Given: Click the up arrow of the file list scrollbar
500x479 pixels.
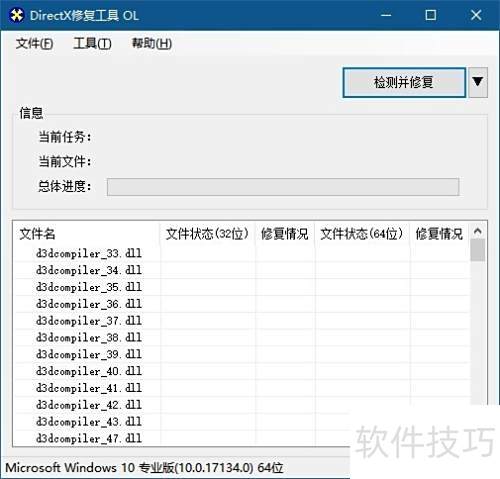Looking at the screenshot, I should click(x=478, y=231).
